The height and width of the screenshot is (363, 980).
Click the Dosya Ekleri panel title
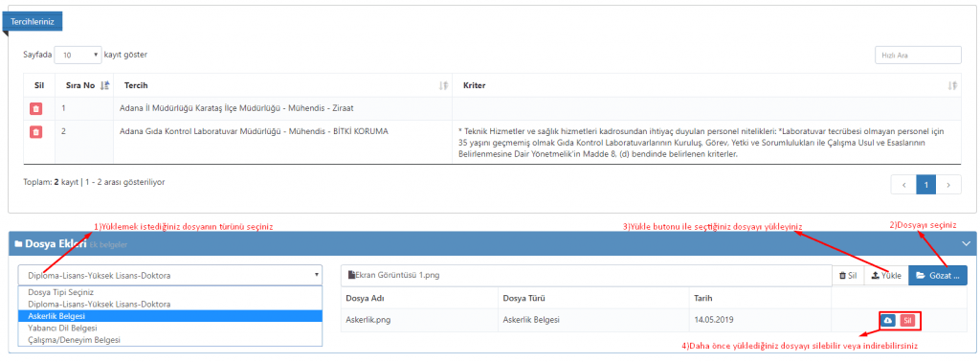55,243
